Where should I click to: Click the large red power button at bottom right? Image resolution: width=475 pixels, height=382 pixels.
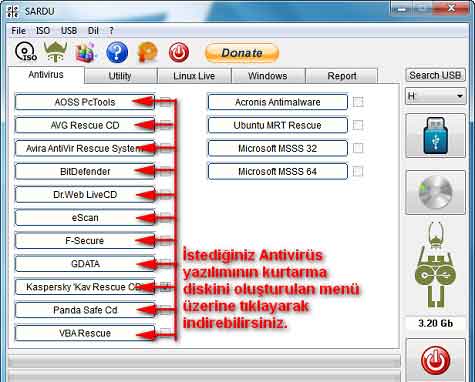(x=435, y=361)
